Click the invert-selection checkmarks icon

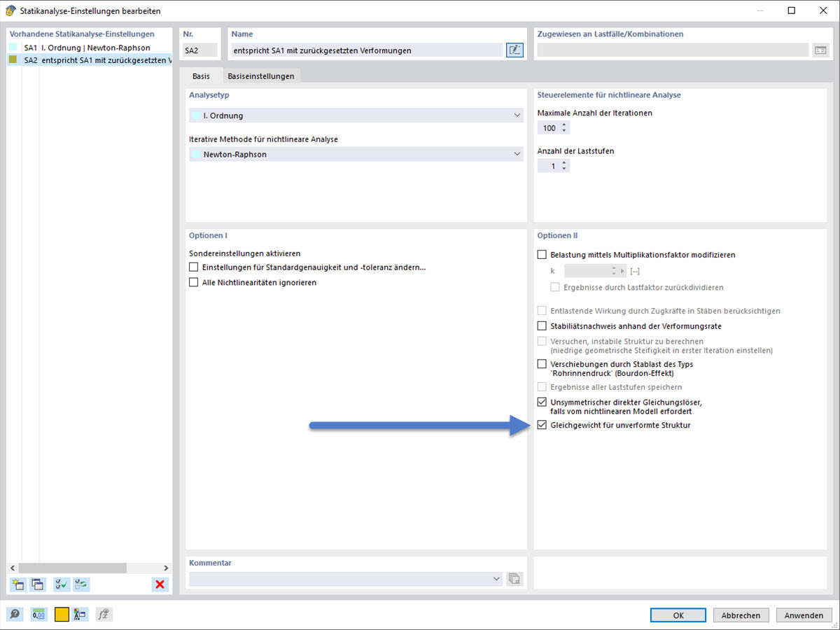tap(80, 584)
